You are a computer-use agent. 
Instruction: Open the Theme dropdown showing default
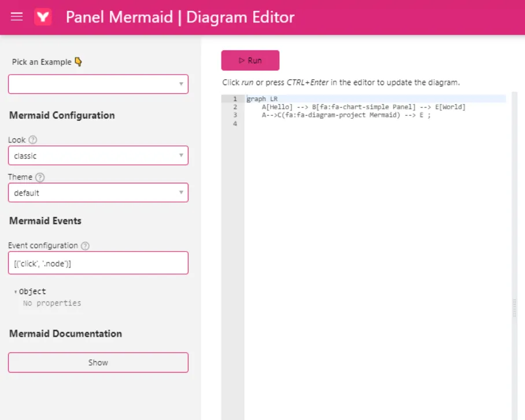pyautogui.click(x=98, y=193)
